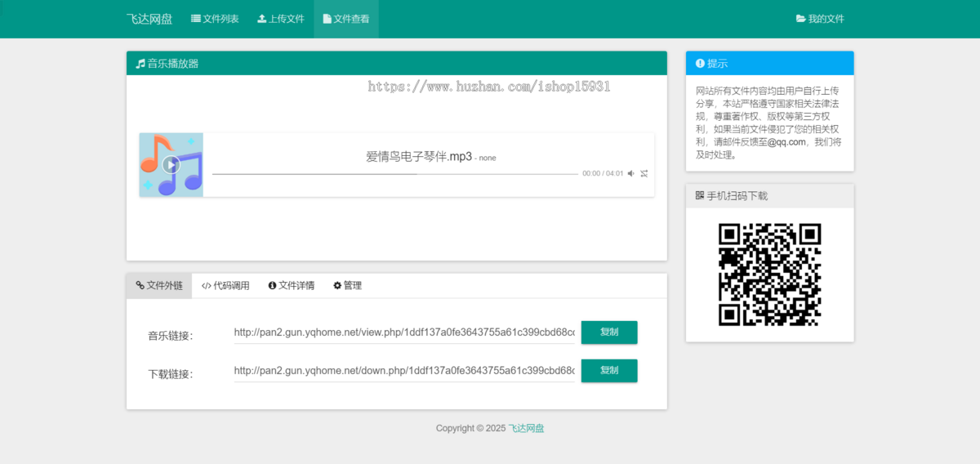This screenshot has height=464, width=980.
Task: Mute the audio player volume icon
Action: coord(630,173)
